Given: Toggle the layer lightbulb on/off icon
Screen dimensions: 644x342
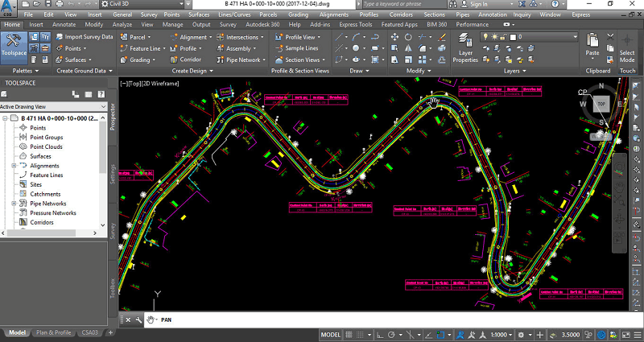Looking at the screenshot, I should [x=485, y=37].
